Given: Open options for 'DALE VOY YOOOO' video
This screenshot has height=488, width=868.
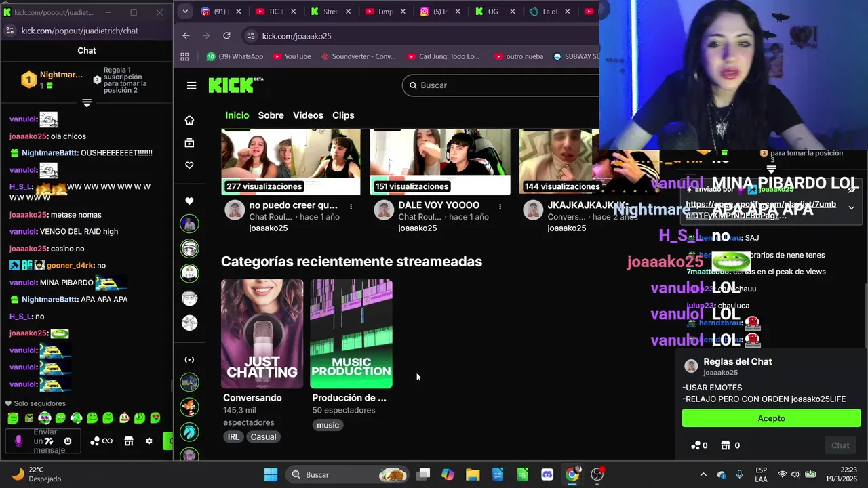Looking at the screenshot, I should [500, 206].
